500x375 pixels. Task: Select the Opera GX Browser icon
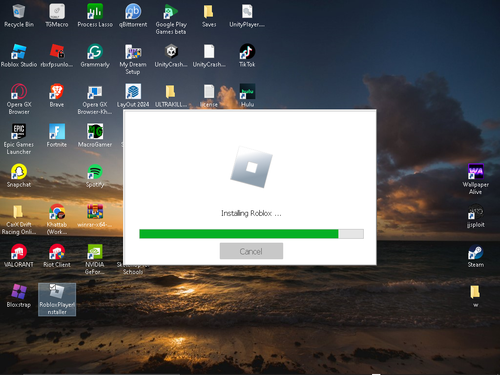(x=19, y=99)
